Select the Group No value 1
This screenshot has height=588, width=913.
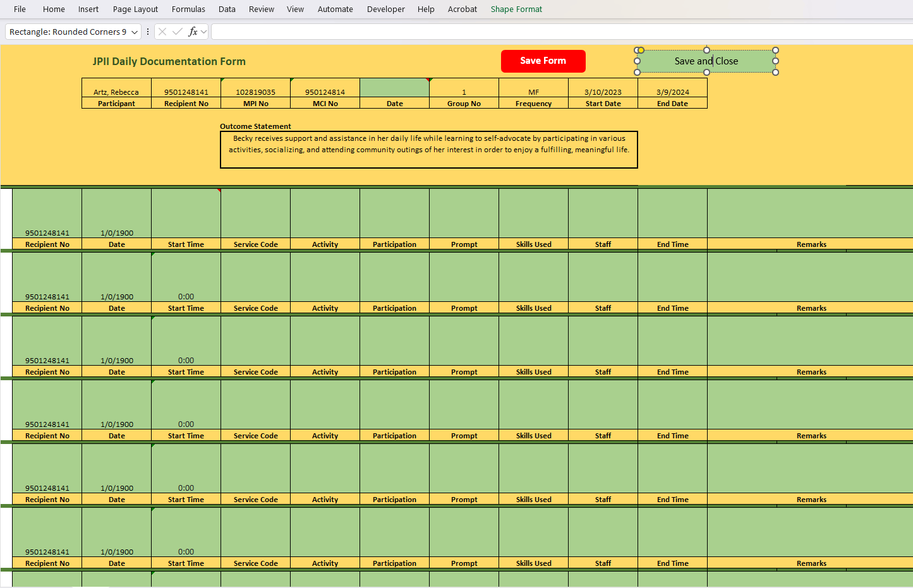click(x=464, y=88)
